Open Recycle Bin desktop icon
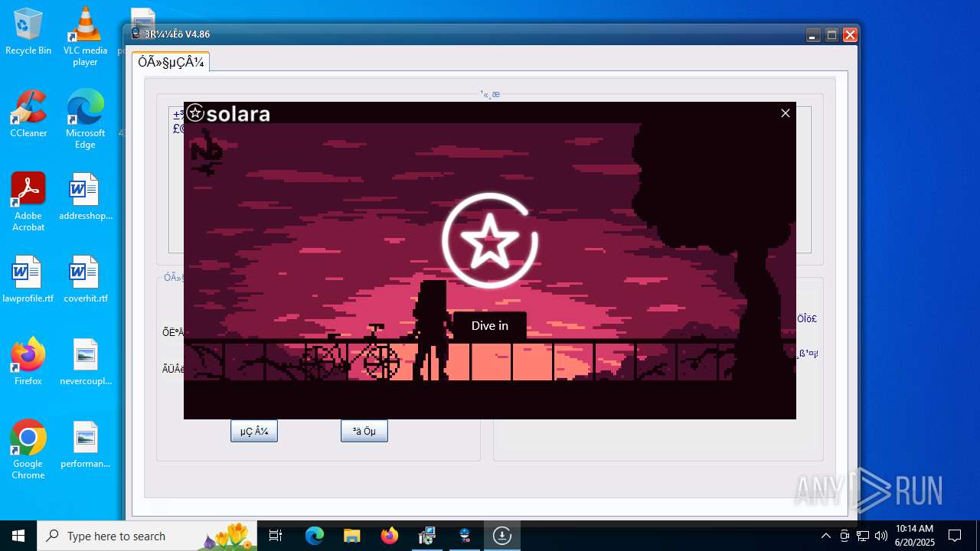Screen dimensions: 980x551 tap(28, 32)
